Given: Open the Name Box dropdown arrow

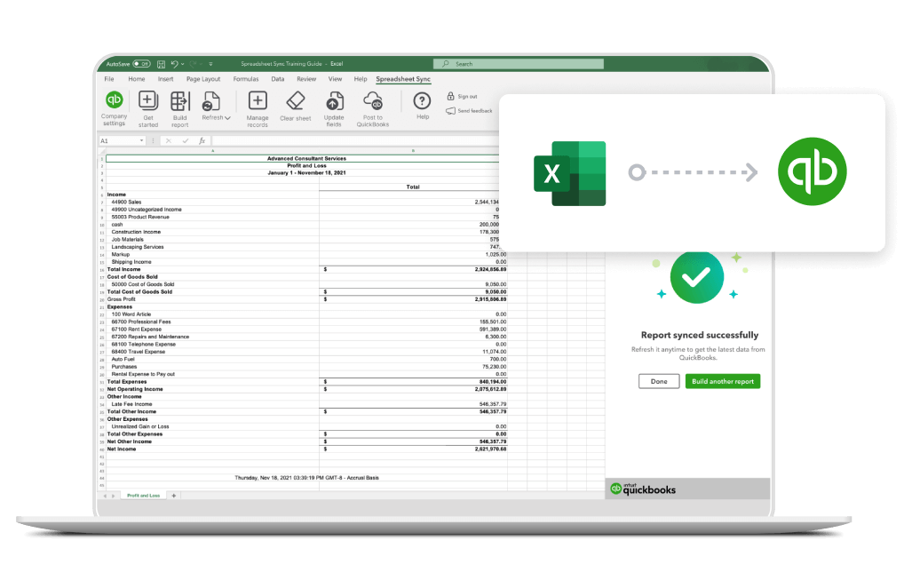Looking at the screenshot, I should (x=141, y=140).
